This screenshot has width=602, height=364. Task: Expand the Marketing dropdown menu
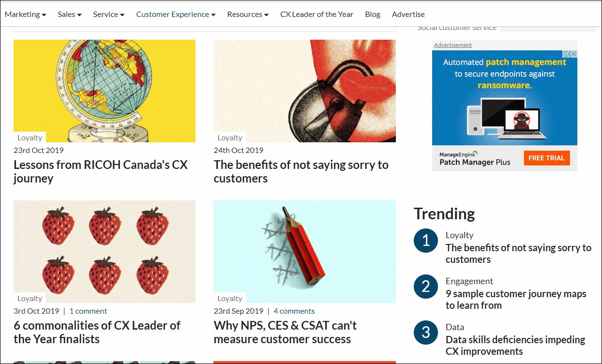pyautogui.click(x=26, y=15)
